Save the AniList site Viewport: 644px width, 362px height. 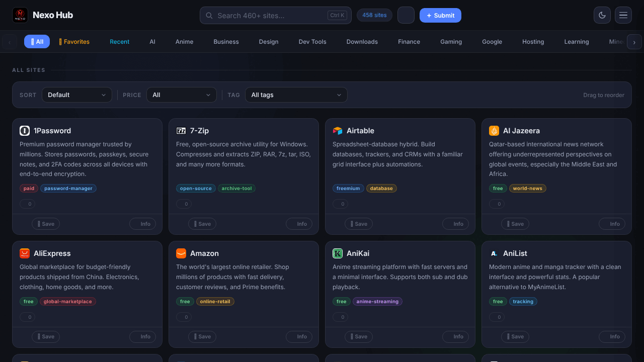pyautogui.click(x=515, y=337)
